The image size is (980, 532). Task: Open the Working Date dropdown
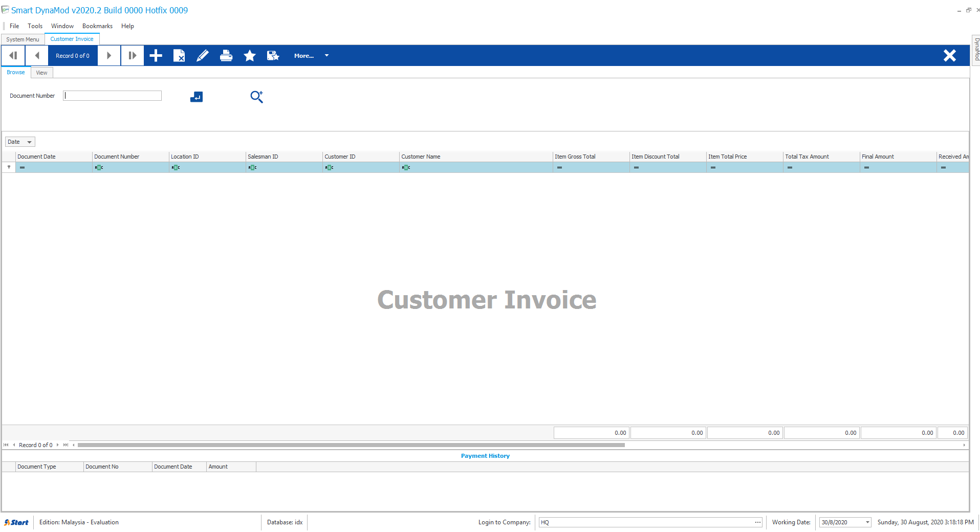tap(867, 522)
